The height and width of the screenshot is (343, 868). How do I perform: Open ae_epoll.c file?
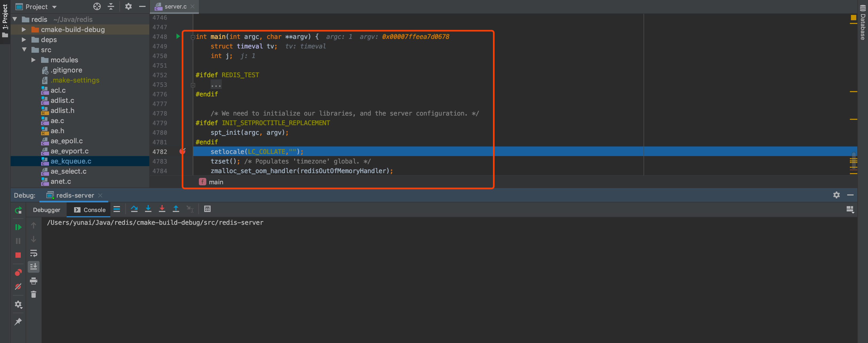pos(66,141)
